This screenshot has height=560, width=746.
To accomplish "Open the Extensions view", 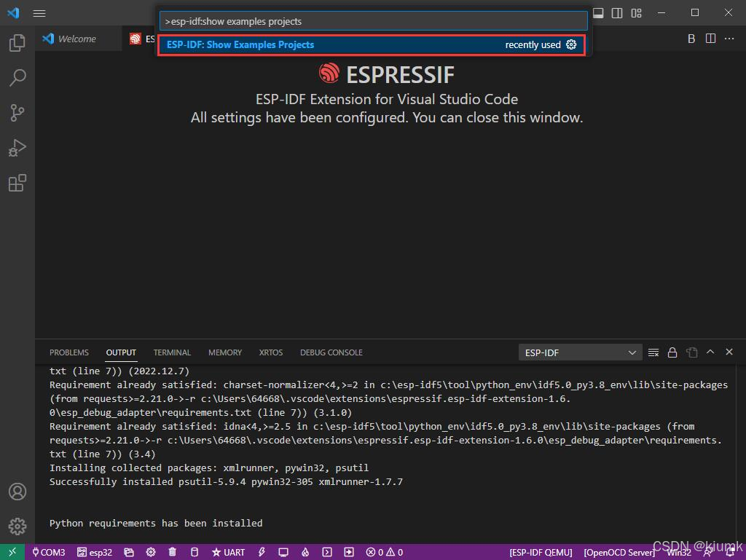I will (17, 183).
